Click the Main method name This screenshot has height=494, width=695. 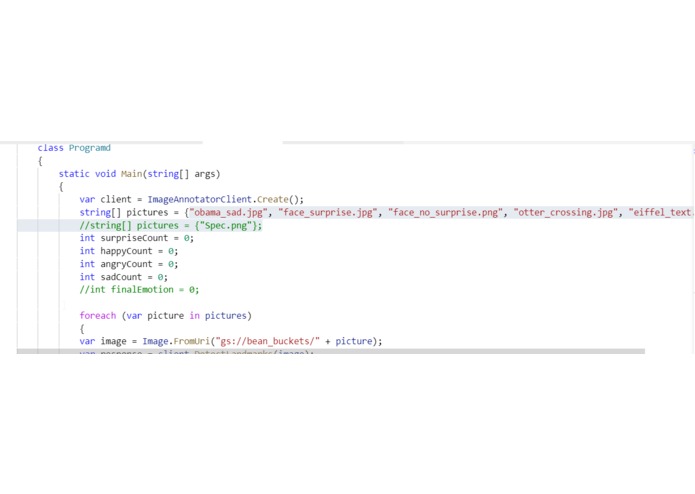click(132, 174)
